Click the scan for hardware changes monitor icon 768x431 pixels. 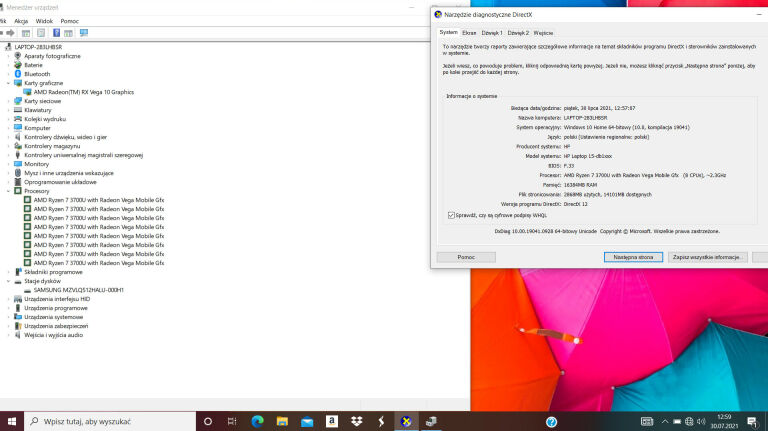pos(85,33)
